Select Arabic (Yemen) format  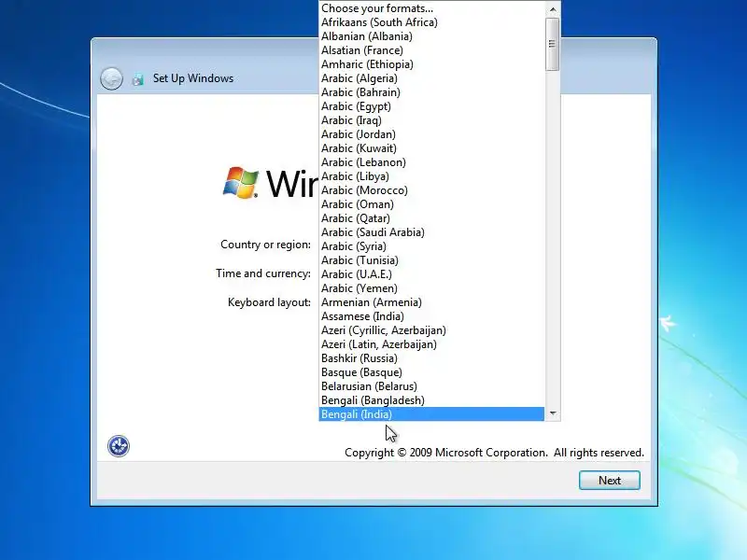[431, 288]
